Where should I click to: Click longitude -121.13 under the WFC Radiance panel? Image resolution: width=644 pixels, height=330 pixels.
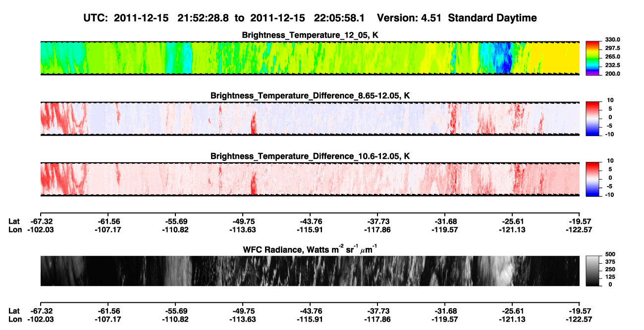pos(513,320)
